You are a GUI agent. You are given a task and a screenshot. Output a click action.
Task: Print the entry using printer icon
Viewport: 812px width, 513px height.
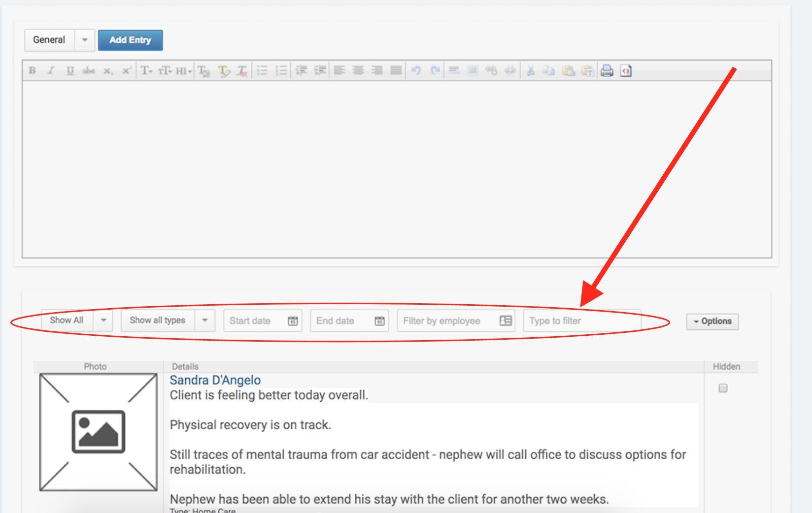(x=607, y=70)
